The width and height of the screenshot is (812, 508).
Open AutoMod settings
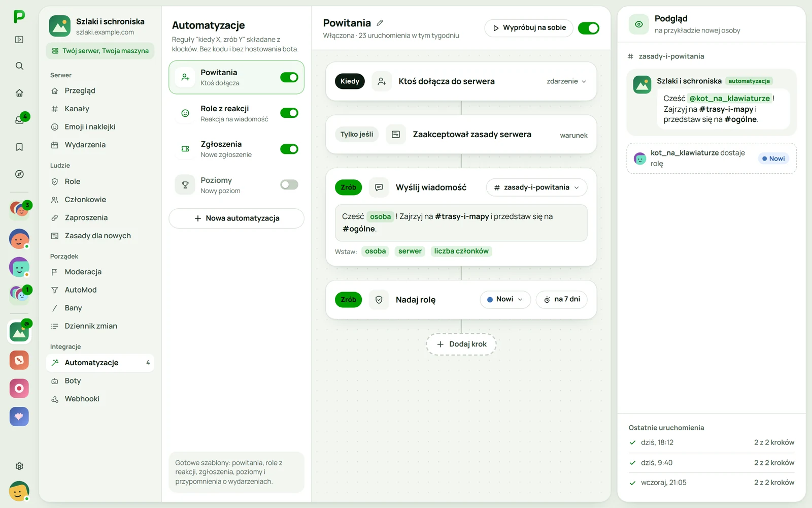[x=100, y=290]
